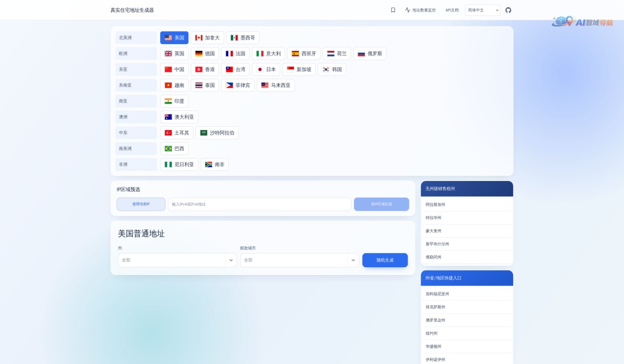Open 阿拉斯加州 tax-free state link
624x364 pixels.
point(435,205)
